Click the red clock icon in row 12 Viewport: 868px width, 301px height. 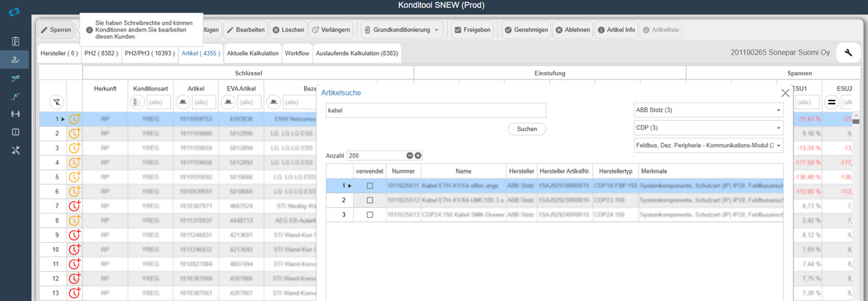pyautogui.click(x=74, y=278)
